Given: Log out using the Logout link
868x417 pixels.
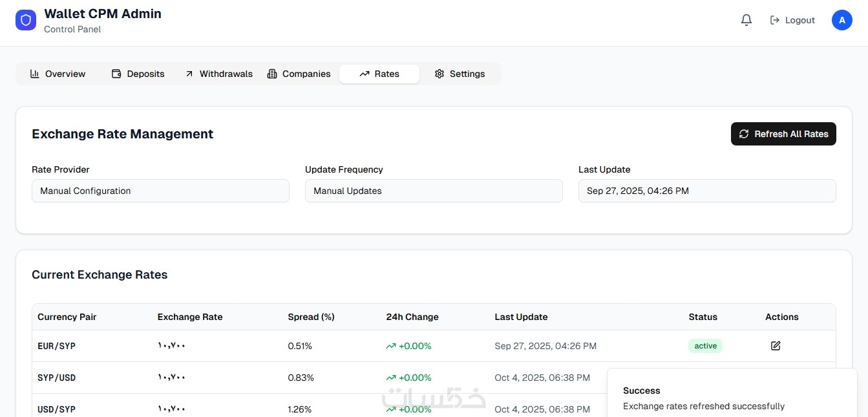Looking at the screenshot, I should (x=792, y=20).
